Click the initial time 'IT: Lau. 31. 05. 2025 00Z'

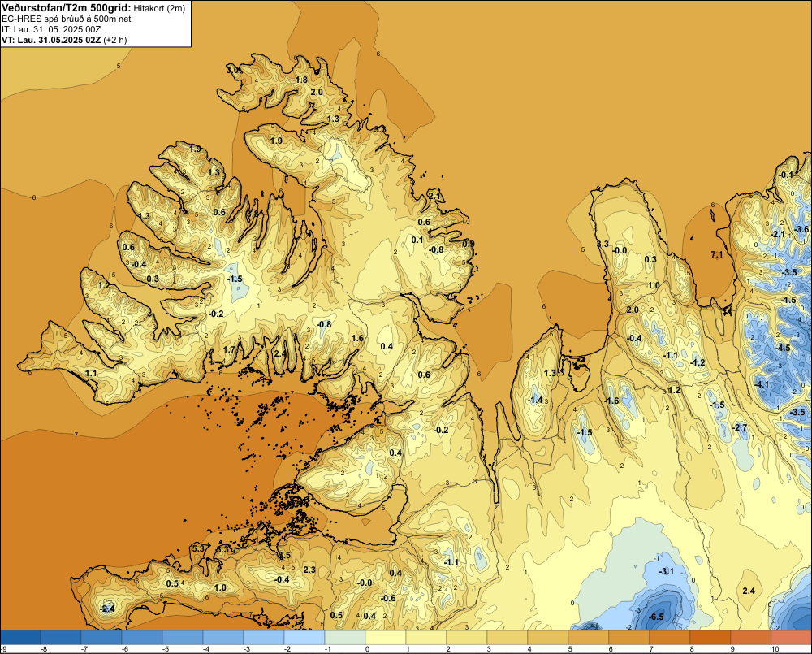(51, 29)
